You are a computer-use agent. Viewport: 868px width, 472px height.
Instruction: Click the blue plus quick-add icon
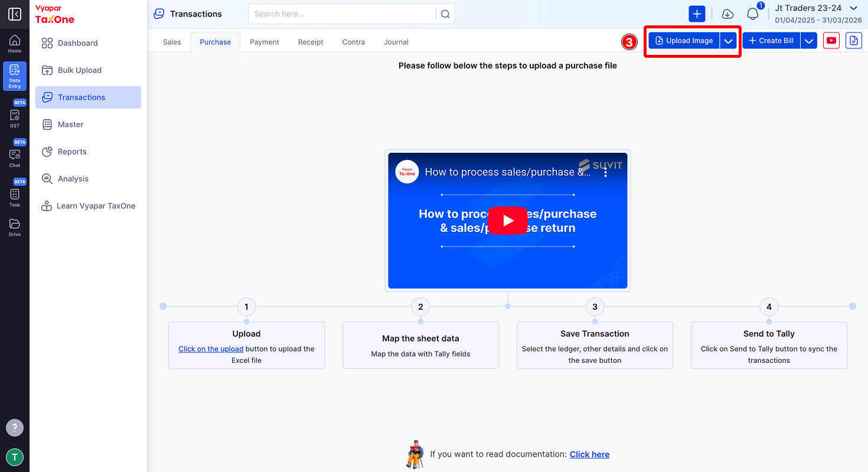click(697, 14)
